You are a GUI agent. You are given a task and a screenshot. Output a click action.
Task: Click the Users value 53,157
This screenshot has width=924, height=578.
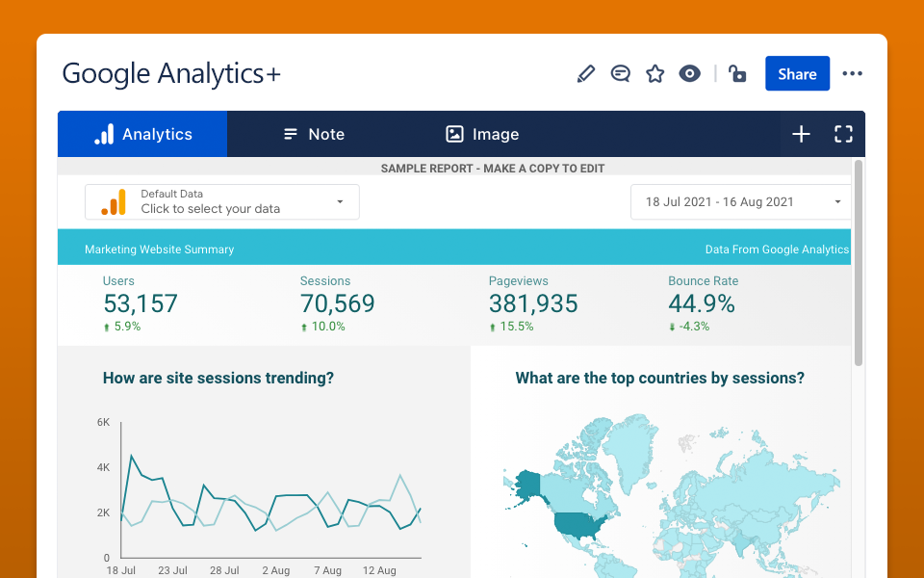[141, 303]
